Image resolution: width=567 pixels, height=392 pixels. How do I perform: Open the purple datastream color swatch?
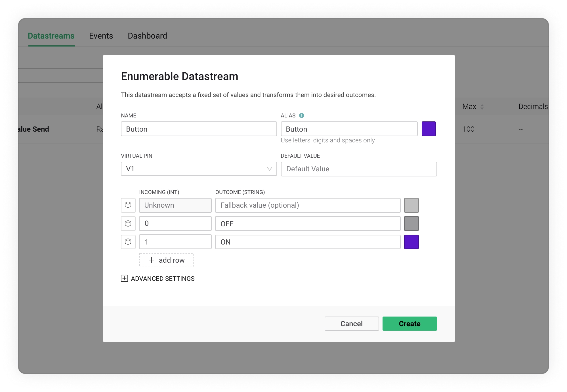[429, 129]
